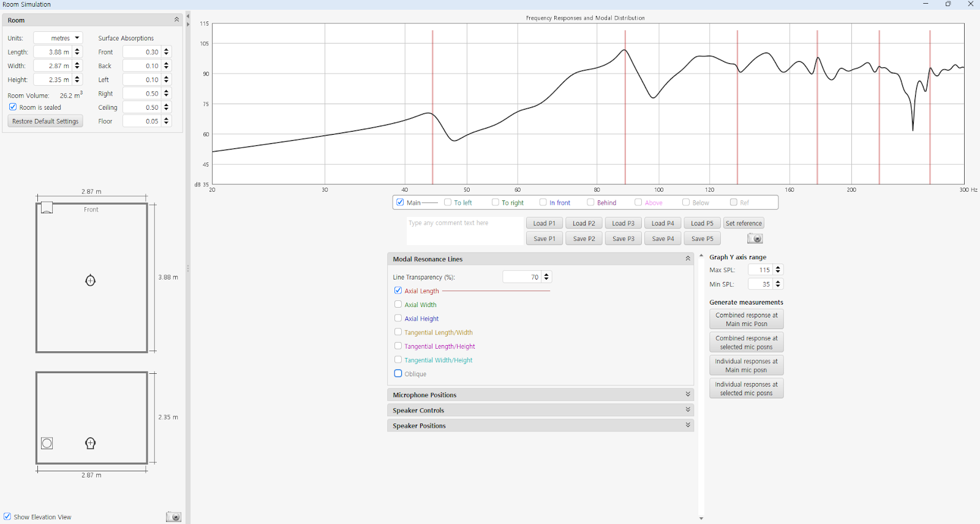This screenshot has width=980, height=524.
Task: Click Restore Default Settings button
Action: 45,121
